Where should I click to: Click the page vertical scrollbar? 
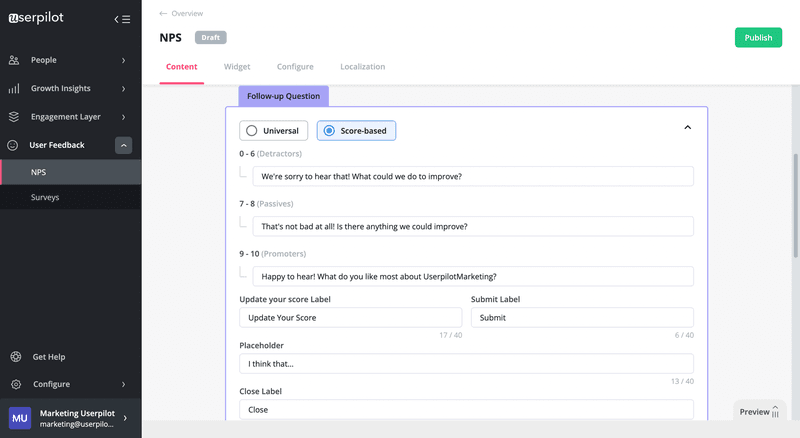(795, 206)
